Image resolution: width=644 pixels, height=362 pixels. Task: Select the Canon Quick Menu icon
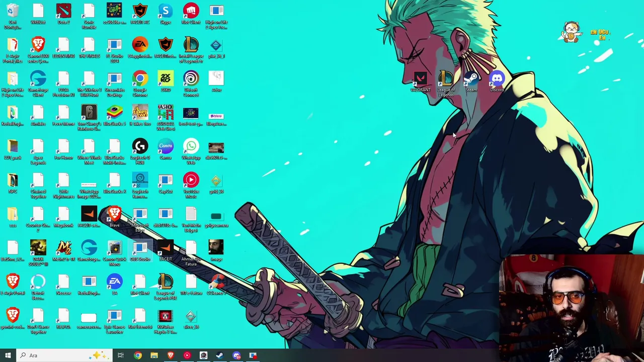115,252
